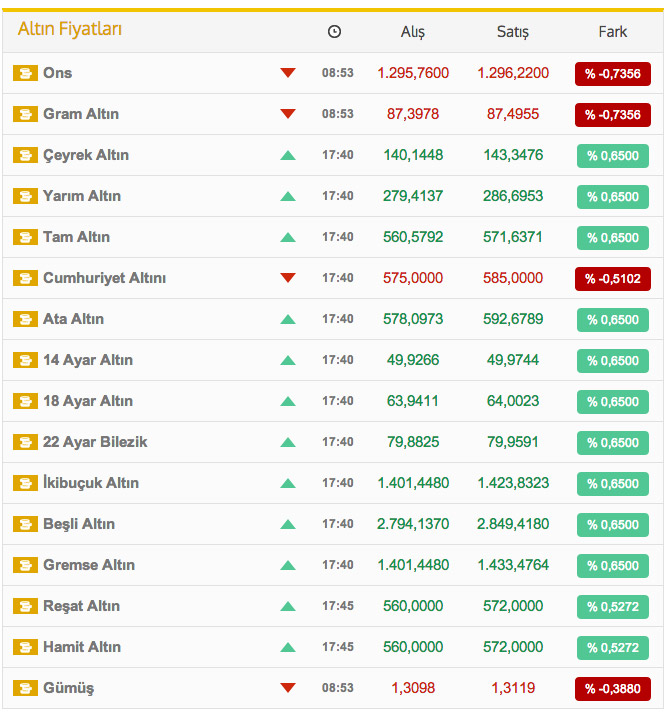Screen dimensions: 669x720
Task: Click the Gümüş buying price 1,3098
Action: (413, 688)
